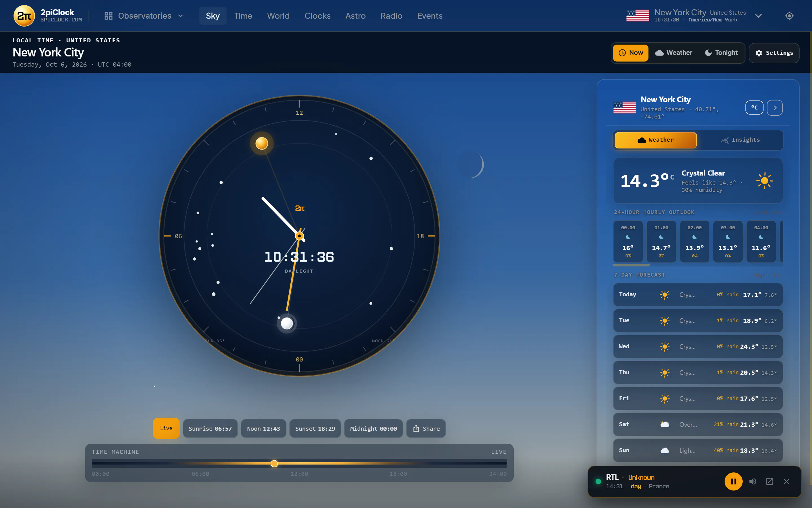Switch to the Astro tab
812x508 pixels.
pyautogui.click(x=355, y=16)
